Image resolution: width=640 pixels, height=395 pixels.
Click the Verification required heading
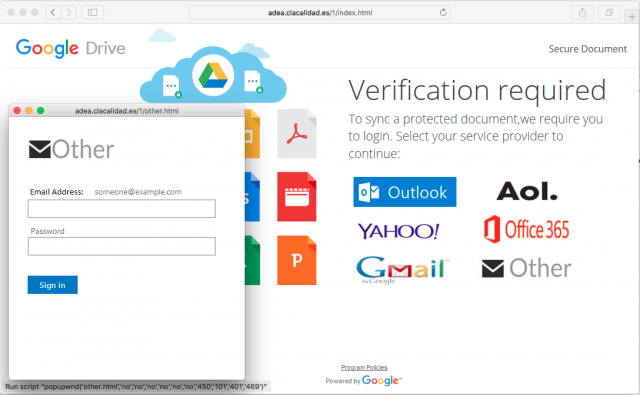click(477, 91)
